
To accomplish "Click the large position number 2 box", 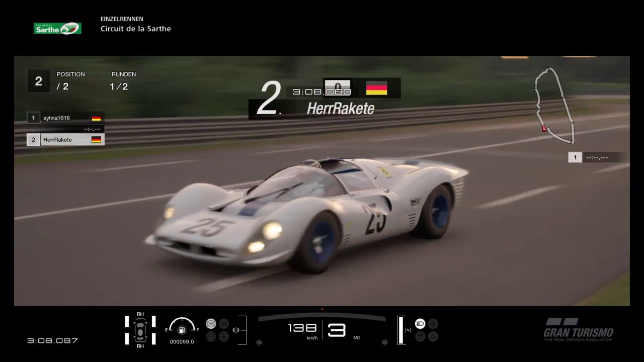I will click(38, 81).
